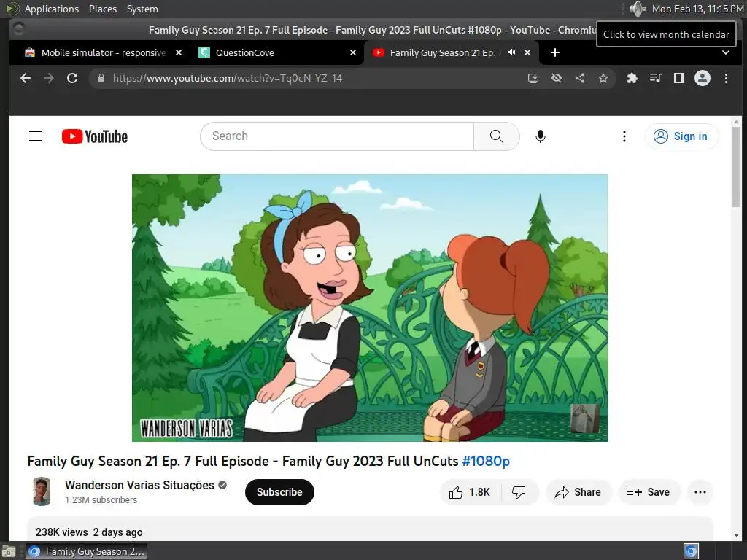Viewport: 747px width, 560px height.
Task: Open the channel avatar thumbnail
Action: 42,491
